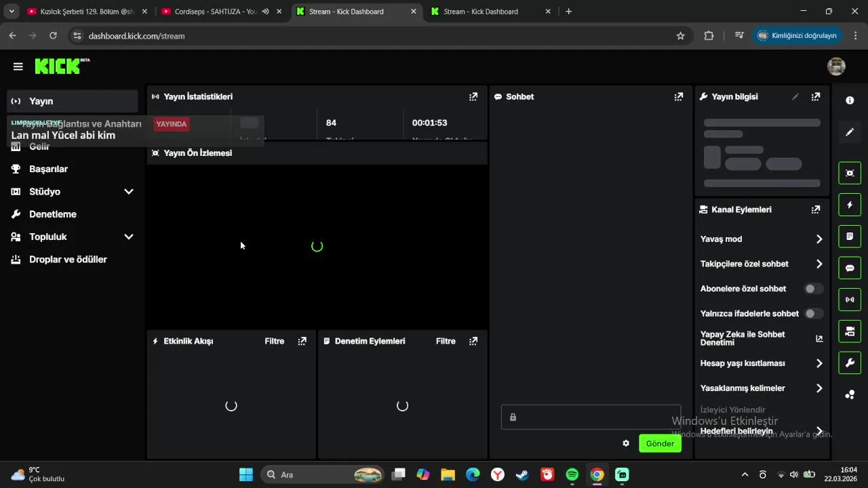Screen dimensions: 868x488
Task: Click the green Gönder button
Action: pyautogui.click(x=660, y=443)
